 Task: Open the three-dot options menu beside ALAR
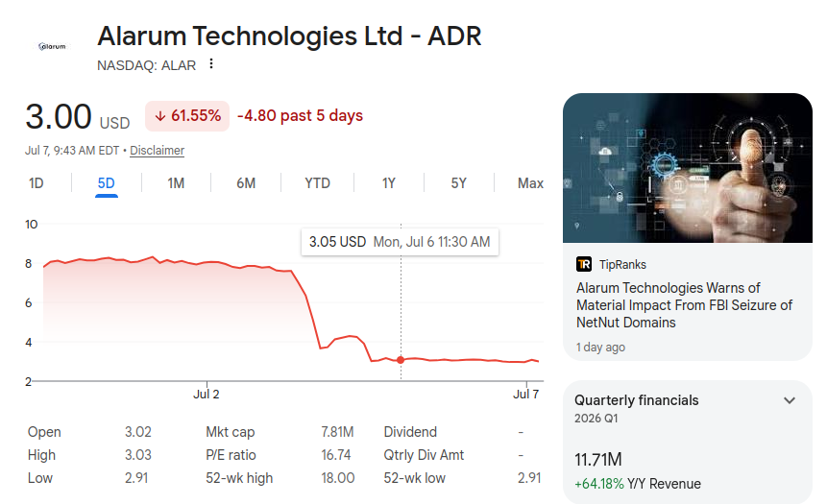click(x=211, y=63)
